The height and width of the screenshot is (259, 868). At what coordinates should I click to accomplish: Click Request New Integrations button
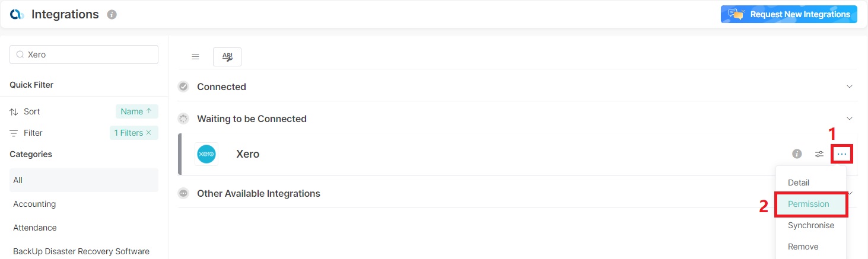(788, 14)
